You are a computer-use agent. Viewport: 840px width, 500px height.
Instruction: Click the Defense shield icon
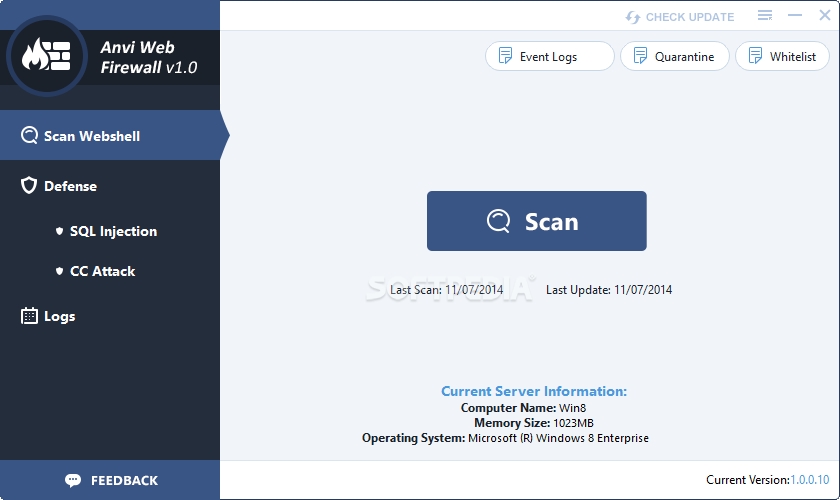tap(29, 186)
